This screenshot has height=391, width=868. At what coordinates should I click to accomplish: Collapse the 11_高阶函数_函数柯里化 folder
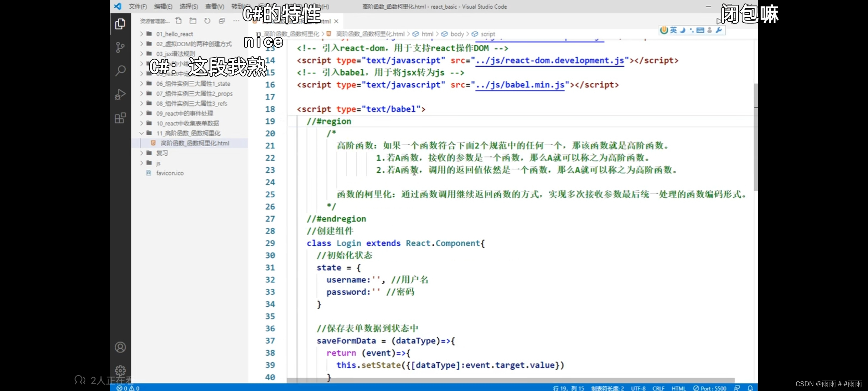(188, 133)
